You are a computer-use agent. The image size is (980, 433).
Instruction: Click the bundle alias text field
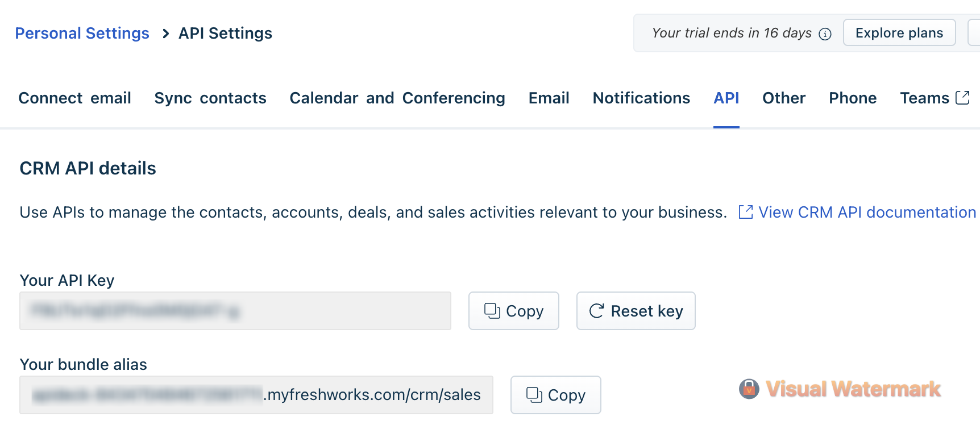(256, 395)
